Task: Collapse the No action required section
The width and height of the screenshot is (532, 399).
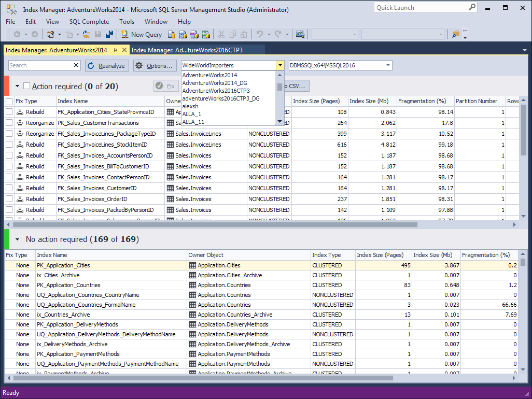Action: [x=17, y=239]
